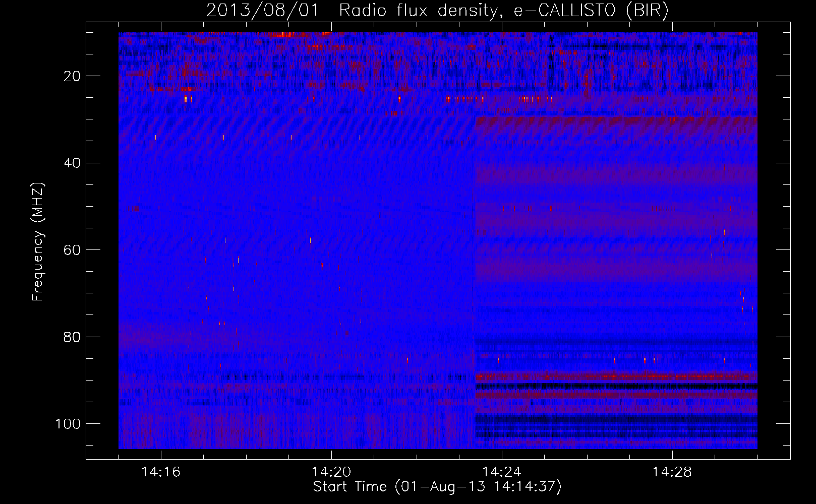Click the 14:24 time tick label
The image size is (816, 504).
tap(502, 472)
